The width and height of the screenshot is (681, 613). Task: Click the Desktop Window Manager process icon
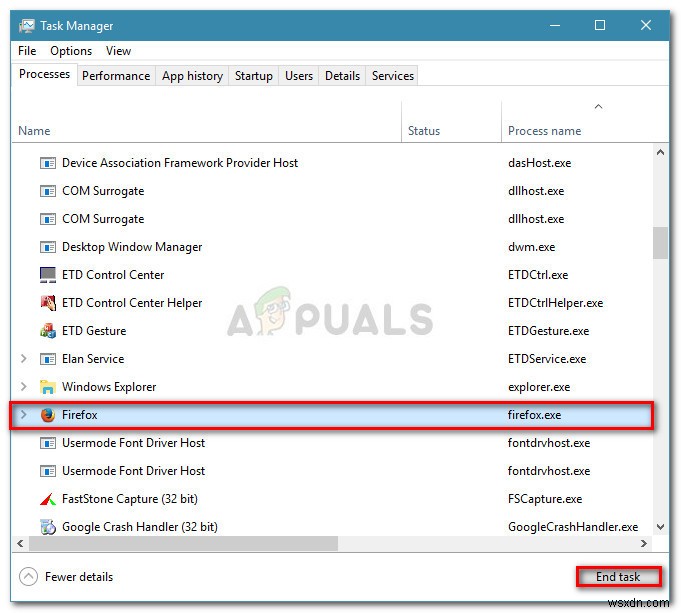tap(48, 247)
